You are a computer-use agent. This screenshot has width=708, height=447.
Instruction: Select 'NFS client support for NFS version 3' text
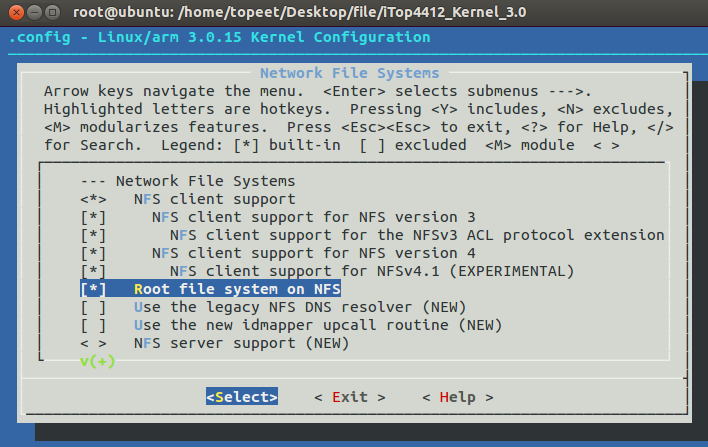(x=314, y=217)
